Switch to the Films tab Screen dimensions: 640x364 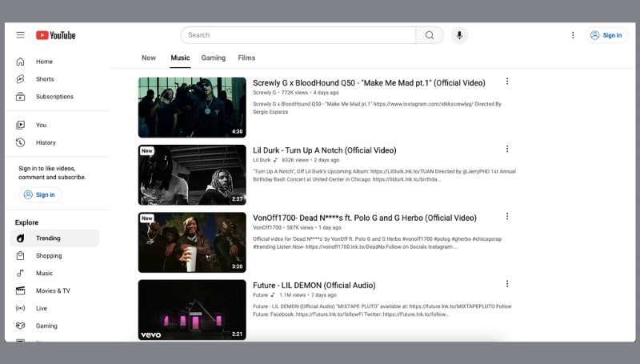[246, 58]
